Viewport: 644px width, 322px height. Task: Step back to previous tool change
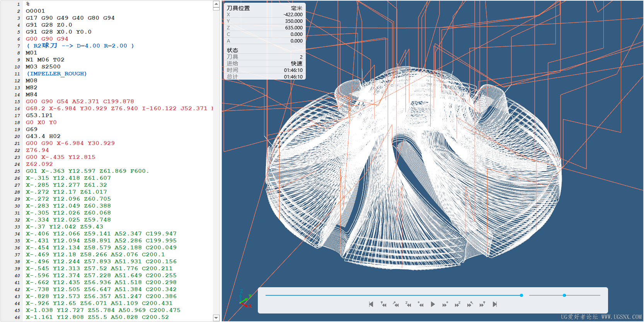point(383,304)
